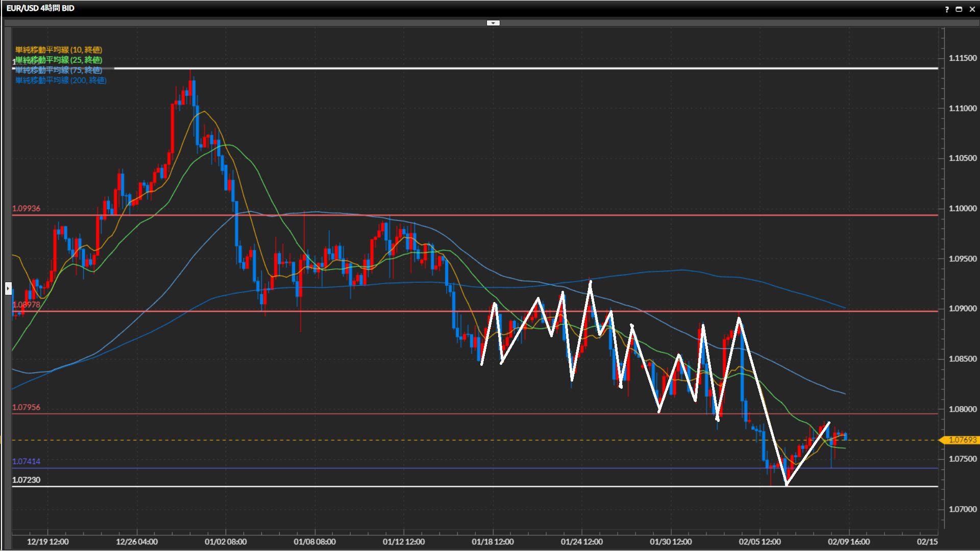Click the orange current price tag 1.07693
The height and width of the screenshot is (551, 980).
[x=962, y=440]
